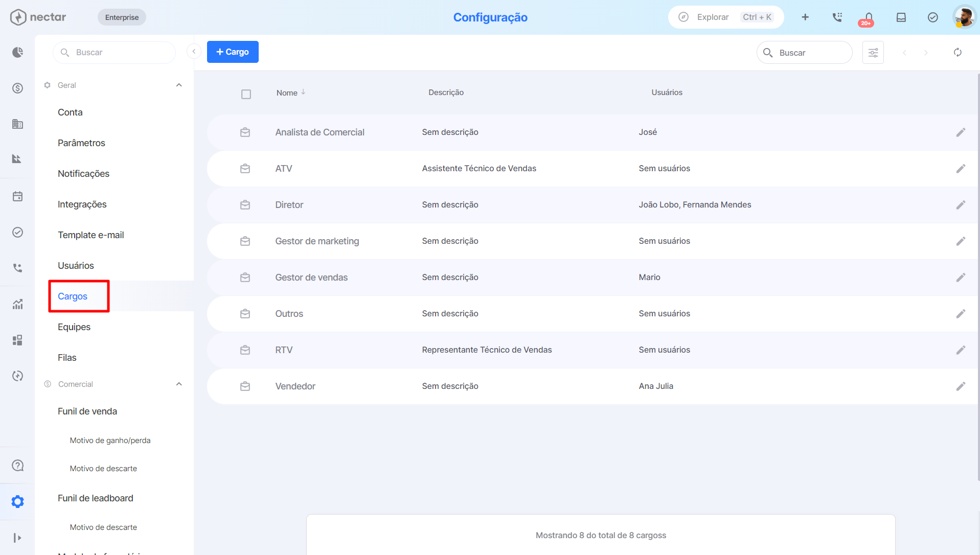Viewport: 980px width, 555px height.
Task: Click the + Cargo button
Action: (x=233, y=52)
